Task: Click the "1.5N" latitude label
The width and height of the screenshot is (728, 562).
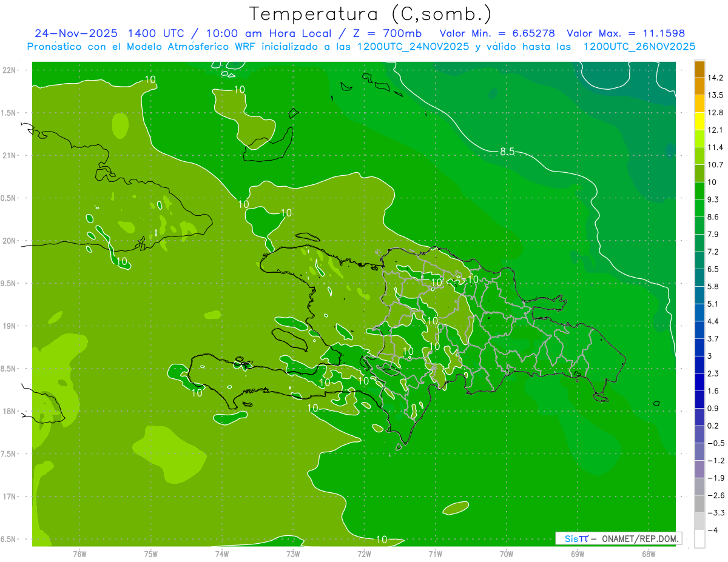Action: [8, 113]
